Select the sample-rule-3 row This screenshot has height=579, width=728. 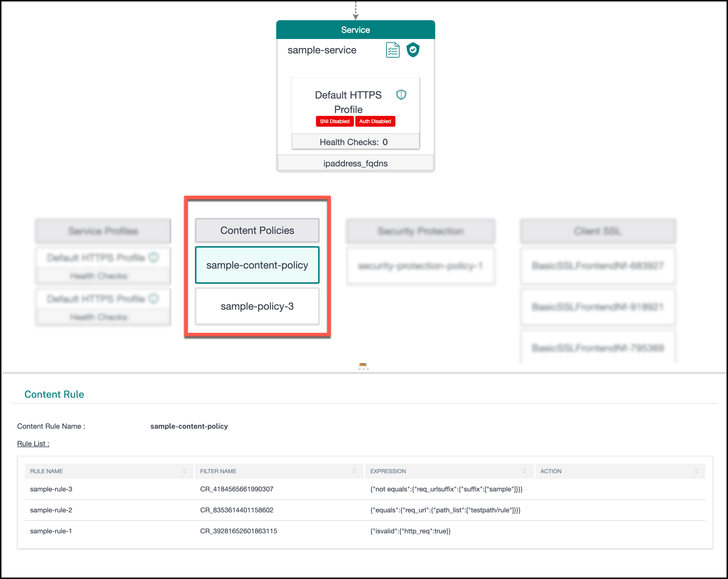point(365,489)
